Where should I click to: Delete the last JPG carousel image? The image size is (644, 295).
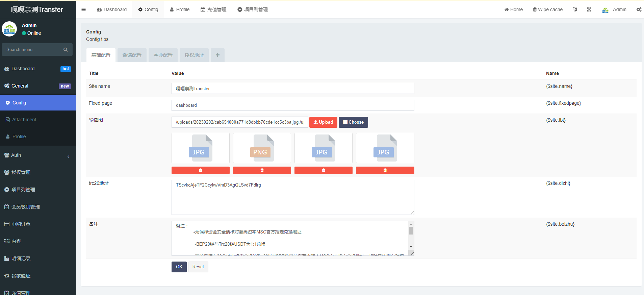click(385, 170)
